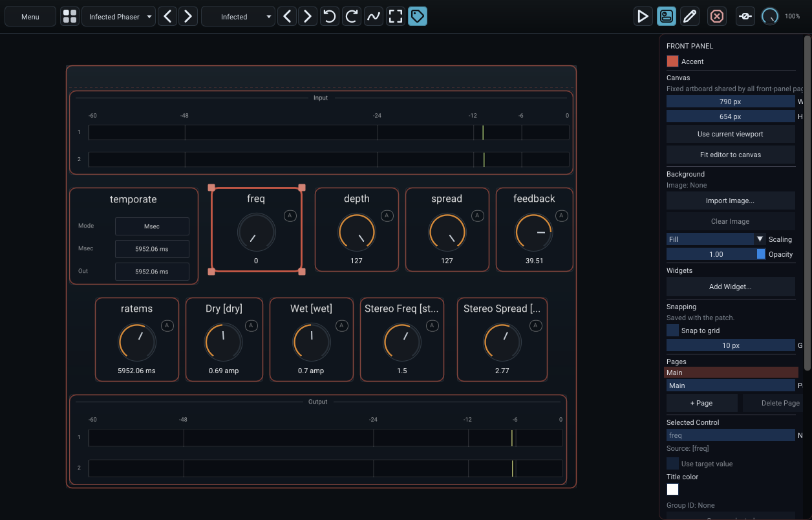Toggle the highlighted tag label icon
812x520 pixels.
point(418,17)
